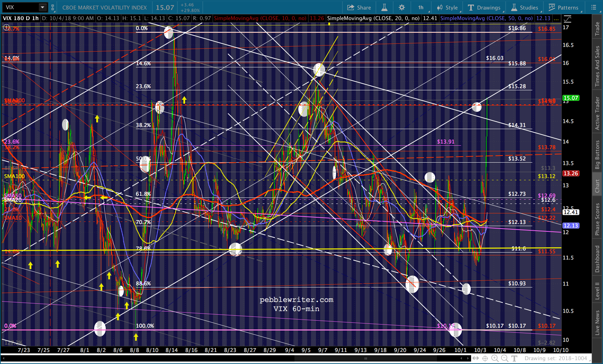Viewport: 603px width, 364px height.
Task: Click the yellow $13.12 price label
Action: pyautogui.click(x=547, y=176)
